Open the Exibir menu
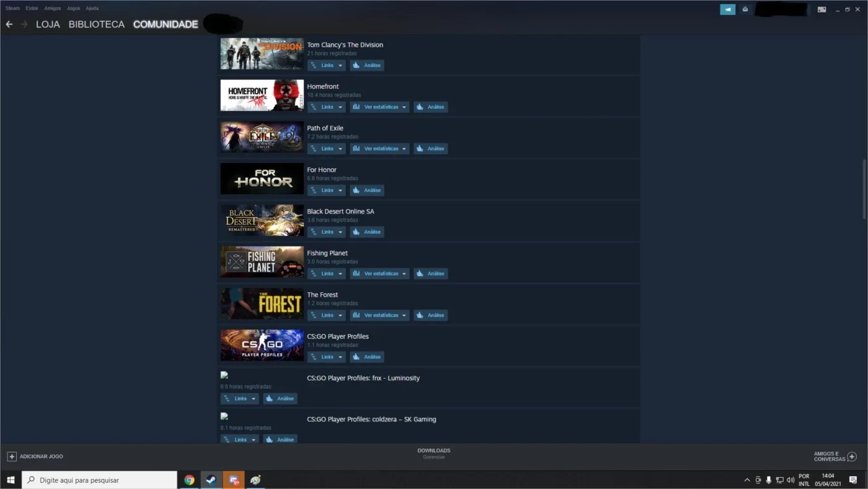The width and height of the screenshot is (868, 489). click(x=32, y=8)
